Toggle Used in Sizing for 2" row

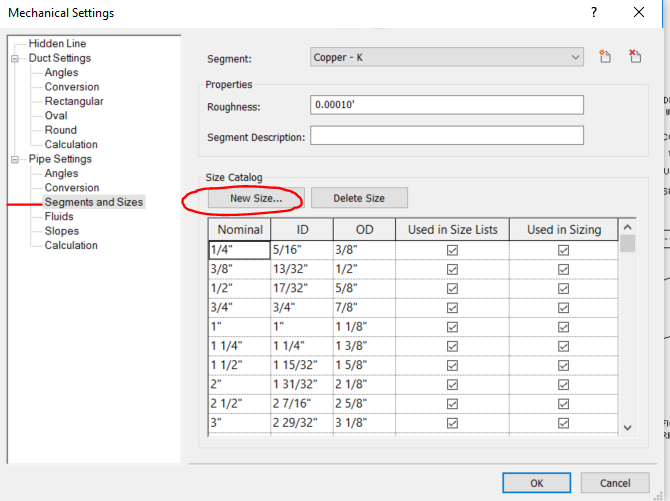pos(563,385)
